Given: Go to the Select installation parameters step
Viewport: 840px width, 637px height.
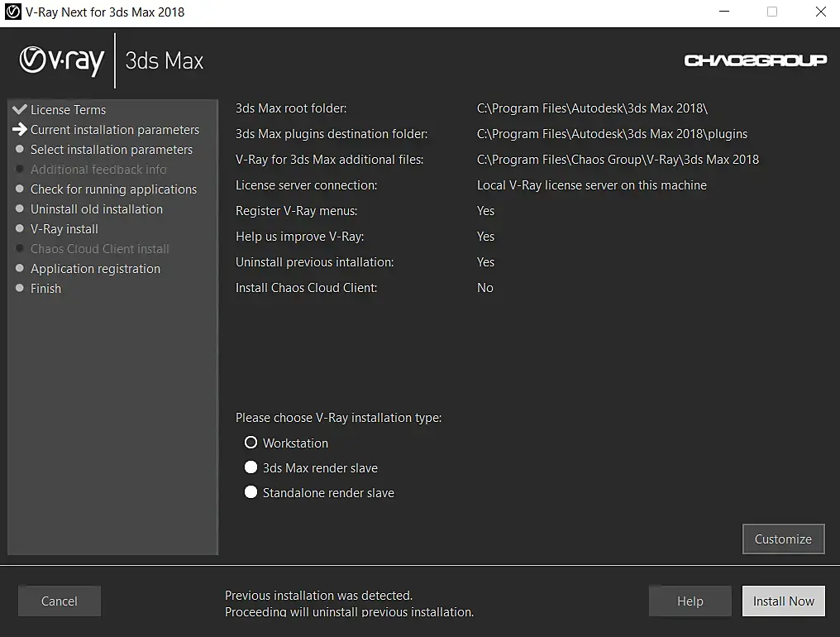Looking at the screenshot, I should [112, 150].
